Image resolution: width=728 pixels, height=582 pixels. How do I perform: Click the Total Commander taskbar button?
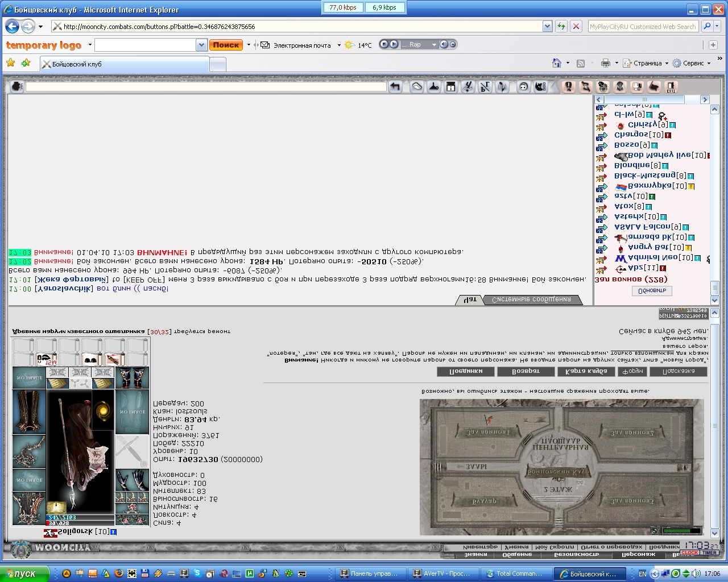tap(516, 573)
